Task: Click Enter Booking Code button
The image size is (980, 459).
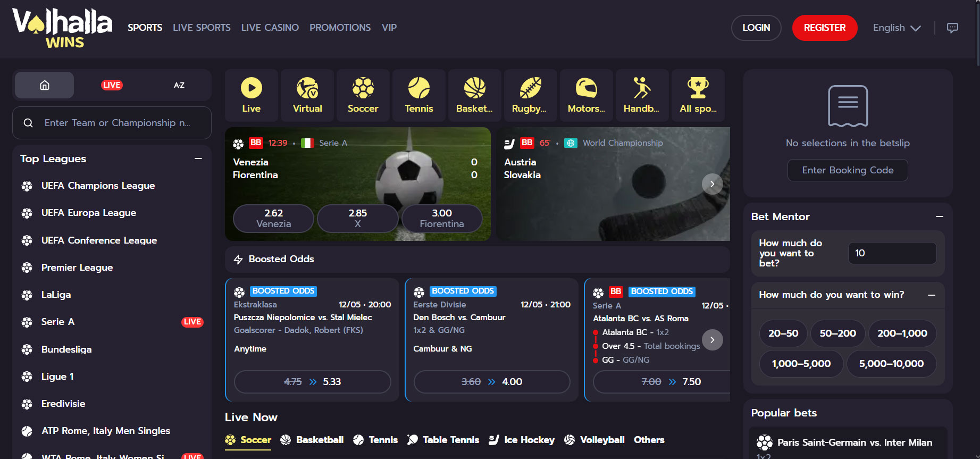Action: [x=848, y=170]
